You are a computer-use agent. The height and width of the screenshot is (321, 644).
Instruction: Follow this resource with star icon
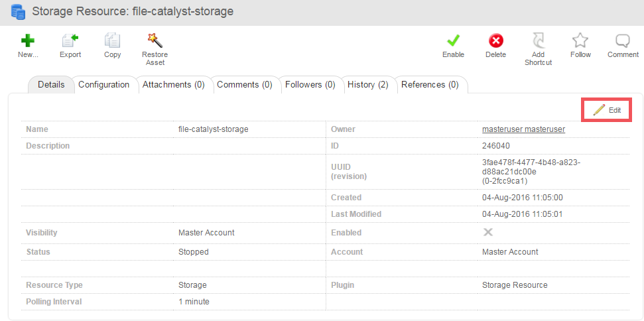pos(580,40)
